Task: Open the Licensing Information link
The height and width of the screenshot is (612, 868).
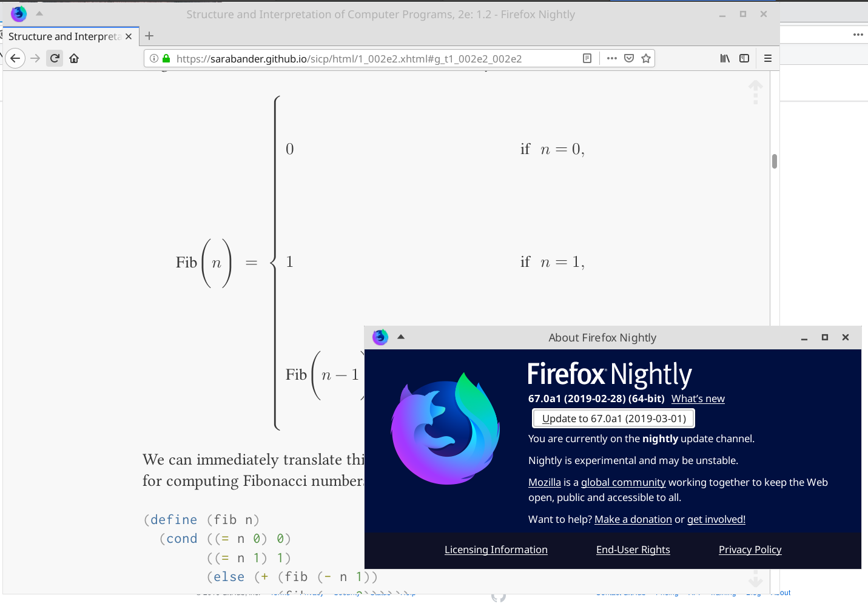Action: click(x=496, y=550)
